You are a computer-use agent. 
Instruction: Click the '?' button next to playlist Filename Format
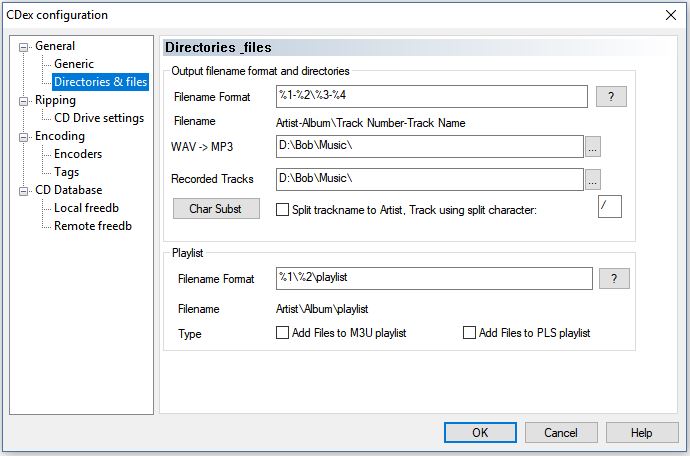(613, 279)
